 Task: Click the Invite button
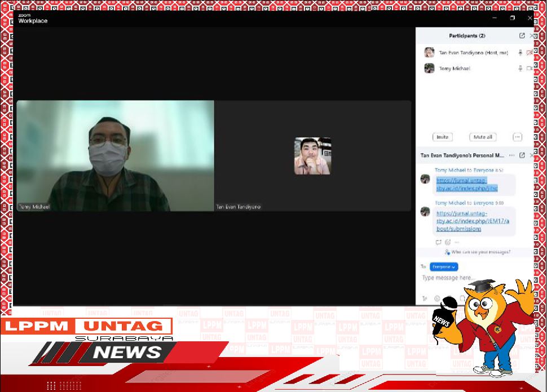[442, 137]
